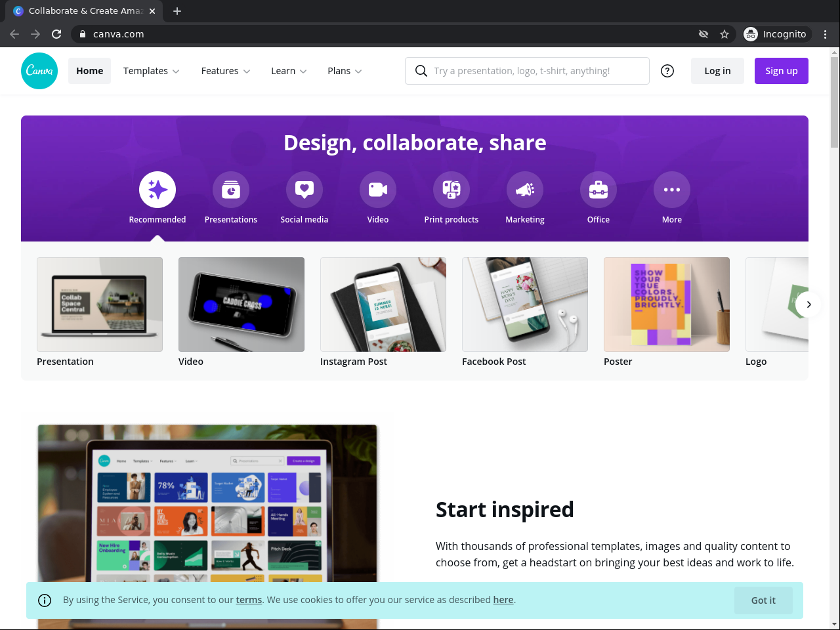Switch to the Collaborate & Create browser tab
Image resolution: width=840 pixels, height=630 pixels.
pos(85,11)
